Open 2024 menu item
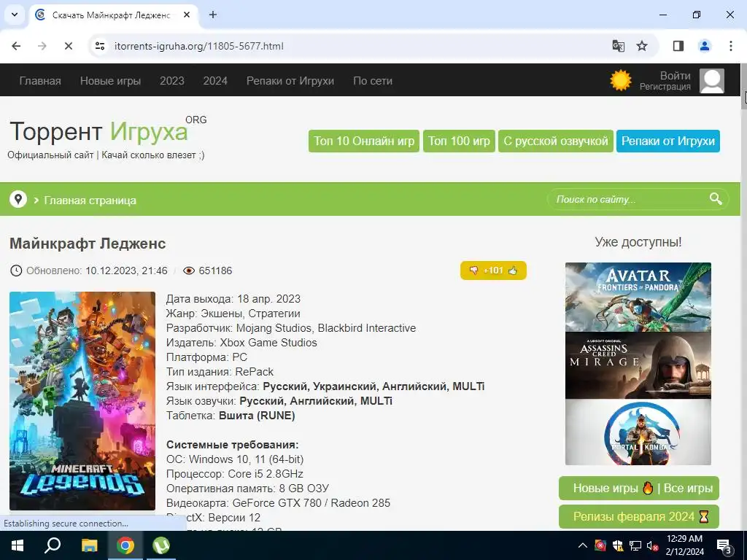Screen dimensions: 747x560 pyautogui.click(x=215, y=81)
